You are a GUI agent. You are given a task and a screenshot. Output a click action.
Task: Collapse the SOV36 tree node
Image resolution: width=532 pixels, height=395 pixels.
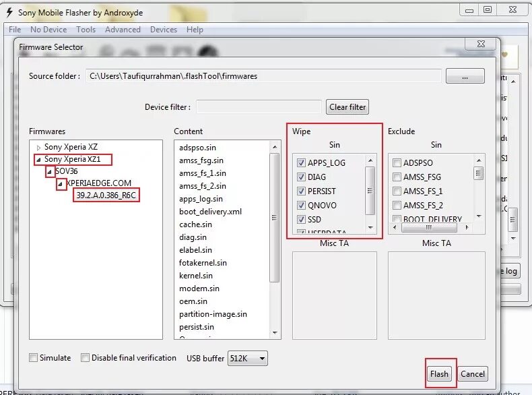tap(50, 171)
